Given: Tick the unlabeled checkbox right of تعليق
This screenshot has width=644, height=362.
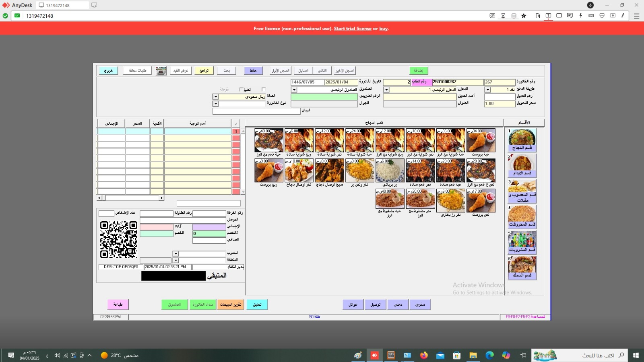Looking at the screenshot, I should point(263,90).
